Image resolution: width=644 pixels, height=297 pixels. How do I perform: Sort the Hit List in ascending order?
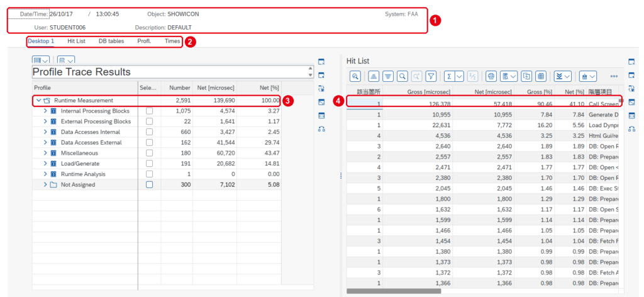pyautogui.click(x=374, y=76)
